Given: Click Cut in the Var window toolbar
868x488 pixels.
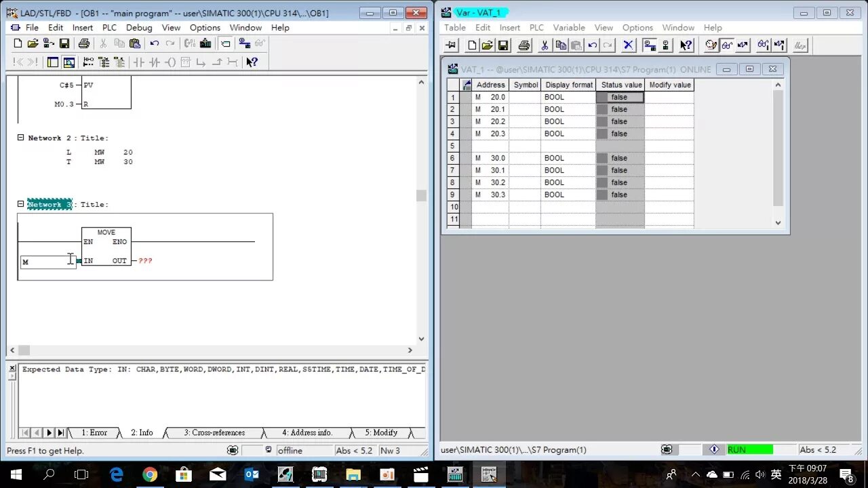Looking at the screenshot, I should click(x=545, y=45).
